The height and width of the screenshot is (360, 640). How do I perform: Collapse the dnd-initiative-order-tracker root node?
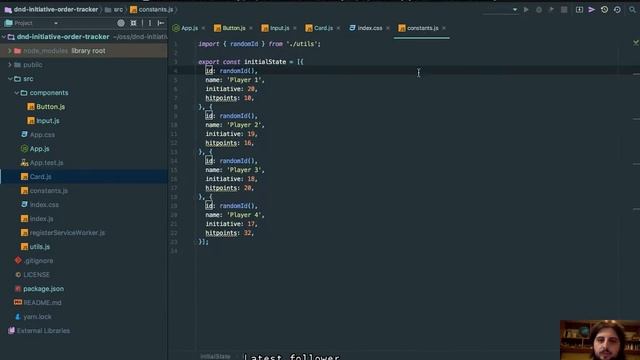tap(4, 37)
